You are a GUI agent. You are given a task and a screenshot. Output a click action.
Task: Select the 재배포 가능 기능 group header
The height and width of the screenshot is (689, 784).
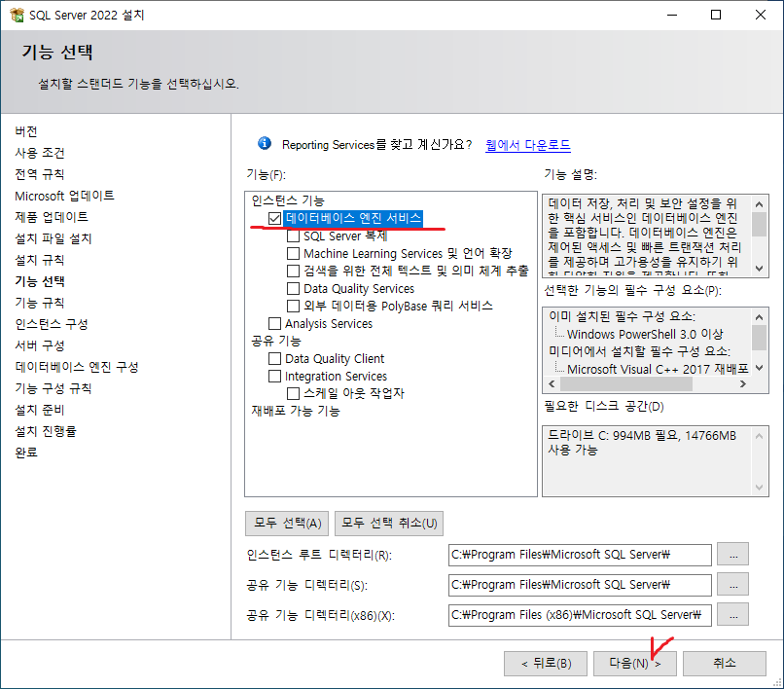296,411
